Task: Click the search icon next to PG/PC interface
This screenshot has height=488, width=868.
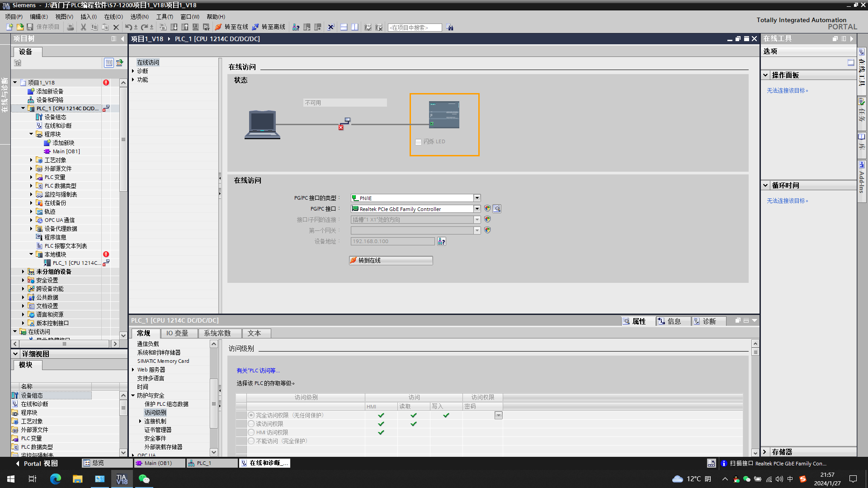Action: 497,209
